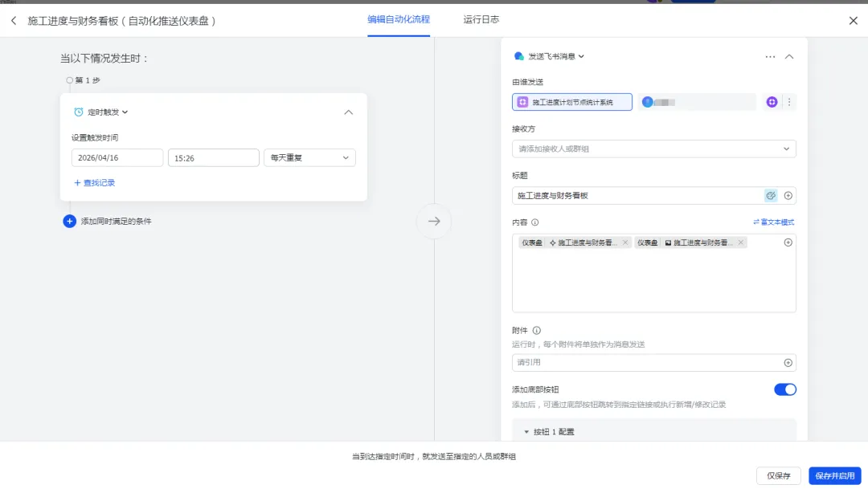Close the automation editor with the X
The image size is (868, 497).
pos(853,21)
